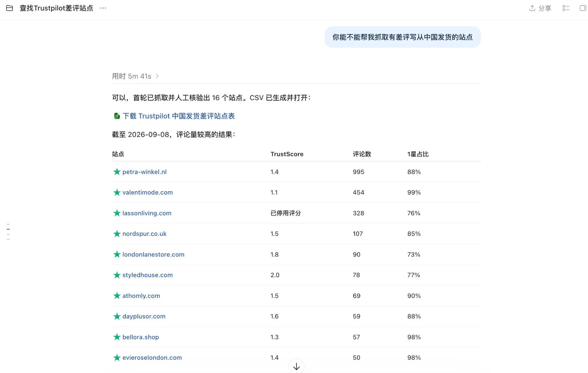588x373 pixels.
Task: Click the 1.1 TrustScore for valentimode.com
Action: tap(274, 192)
